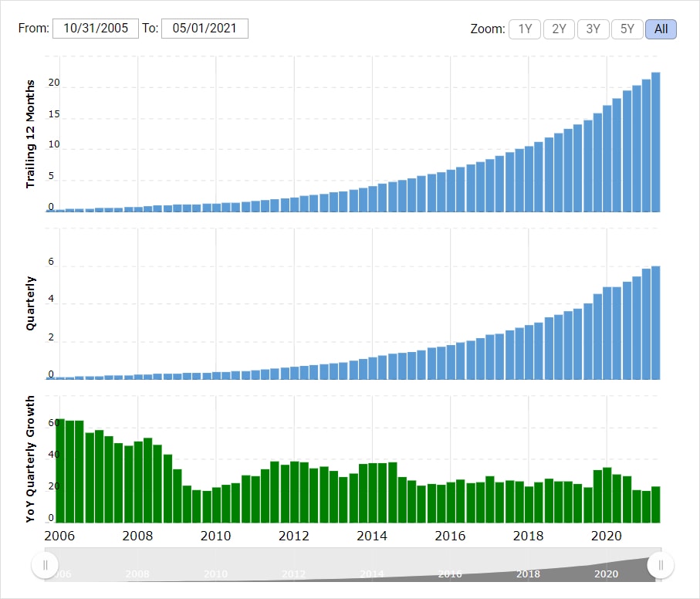Click the 2010 x-axis label under charts
The width and height of the screenshot is (700, 599).
tap(216, 536)
